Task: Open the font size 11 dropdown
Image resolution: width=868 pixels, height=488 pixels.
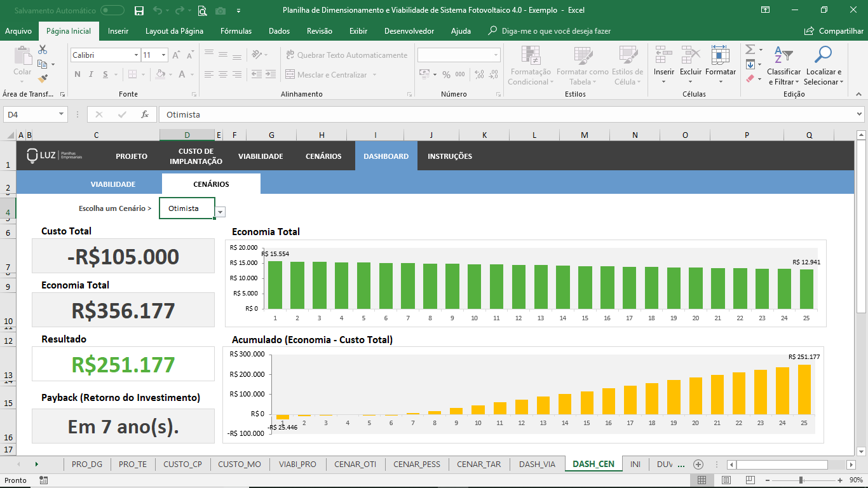Action: pos(163,55)
